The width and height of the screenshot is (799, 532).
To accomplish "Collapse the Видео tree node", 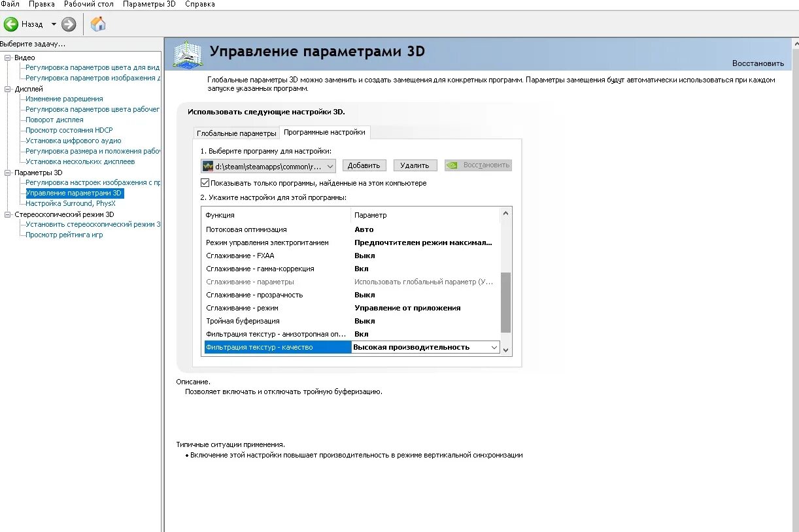I will pyautogui.click(x=8, y=58).
